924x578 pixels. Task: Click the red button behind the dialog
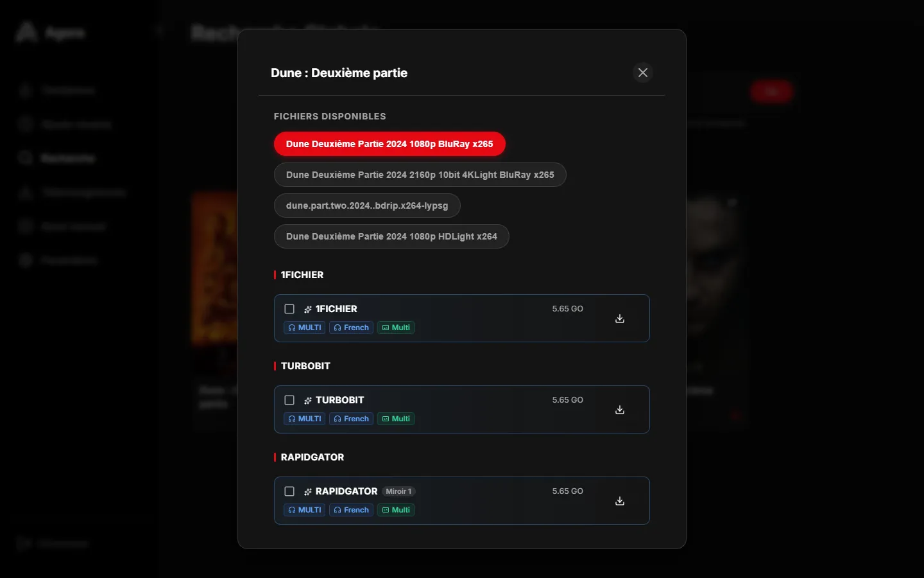[x=771, y=92]
